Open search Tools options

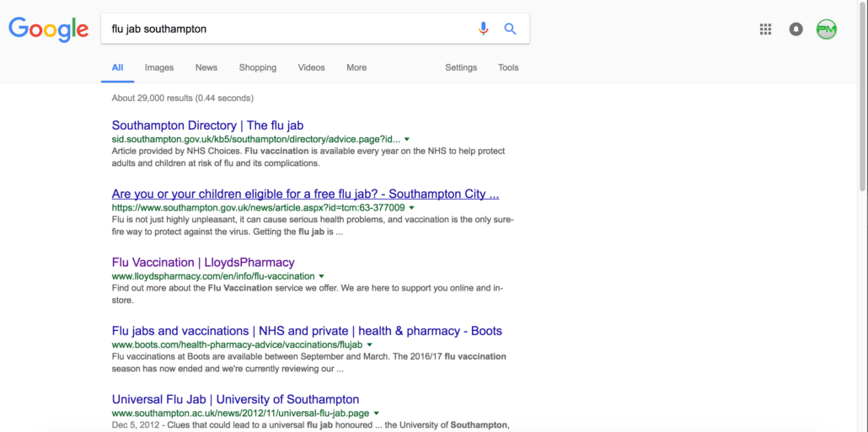coord(508,67)
